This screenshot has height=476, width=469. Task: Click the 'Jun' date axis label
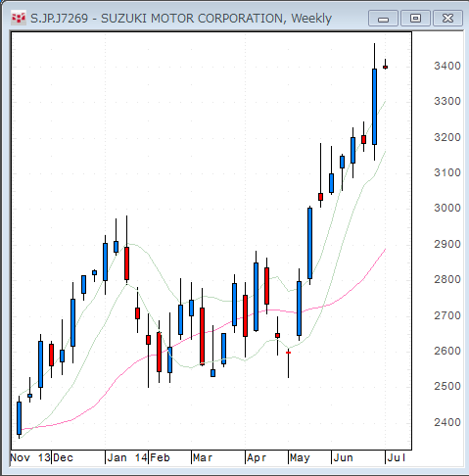343,457
